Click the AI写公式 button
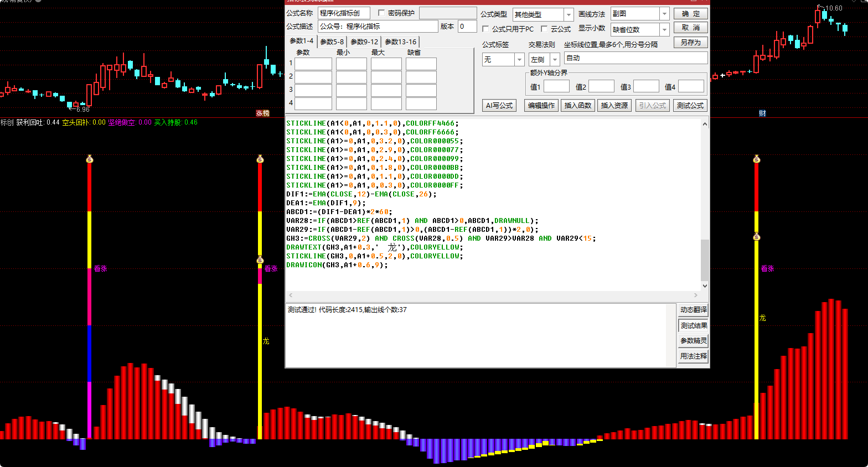Image resolution: width=868 pixels, height=467 pixels. (x=499, y=105)
